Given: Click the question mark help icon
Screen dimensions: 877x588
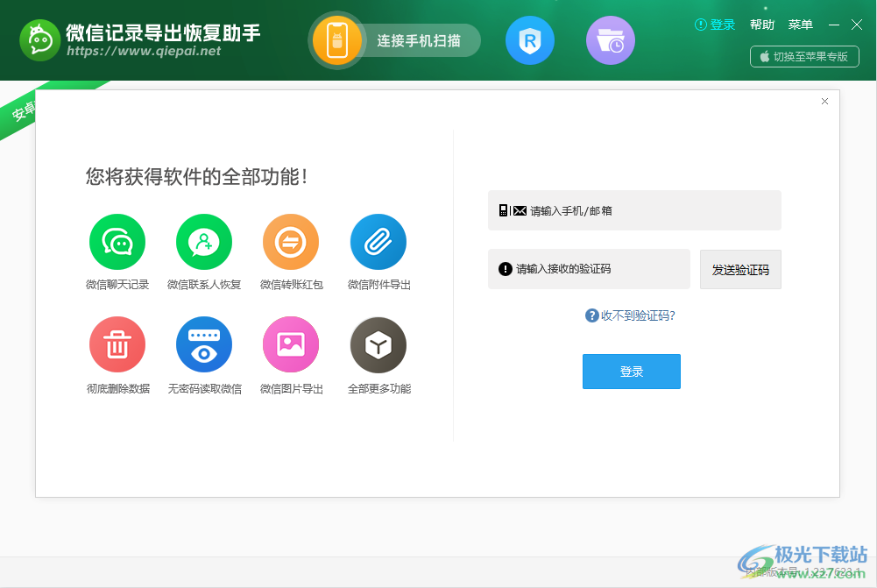Looking at the screenshot, I should (591, 315).
